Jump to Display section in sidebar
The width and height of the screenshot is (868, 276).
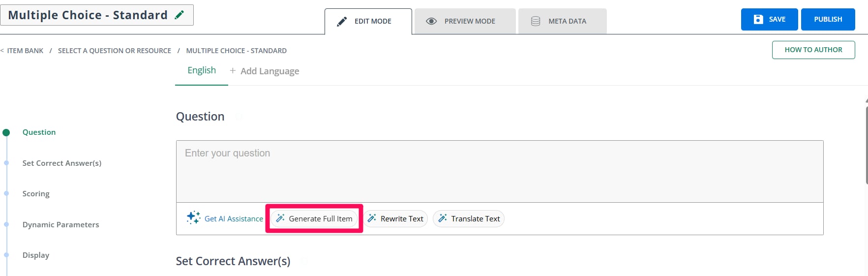click(36, 255)
